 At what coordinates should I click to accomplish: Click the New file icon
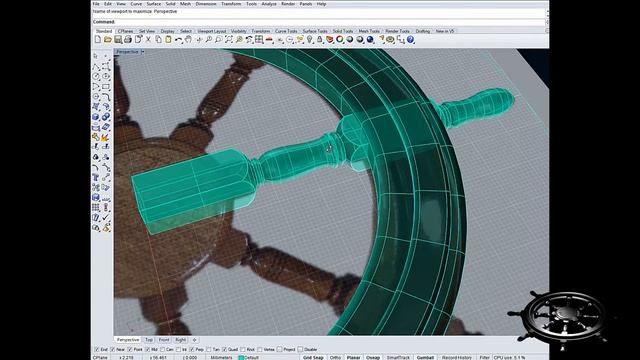[98, 40]
